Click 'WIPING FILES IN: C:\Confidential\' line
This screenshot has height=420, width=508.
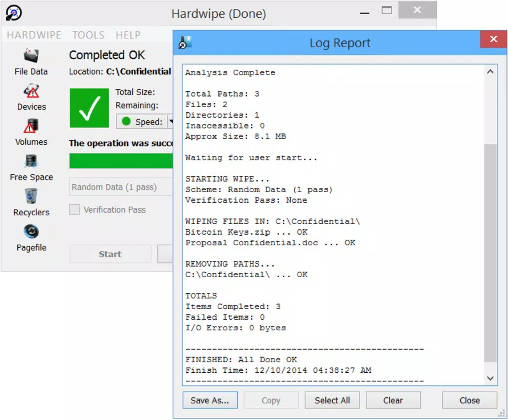tap(272, 222)
